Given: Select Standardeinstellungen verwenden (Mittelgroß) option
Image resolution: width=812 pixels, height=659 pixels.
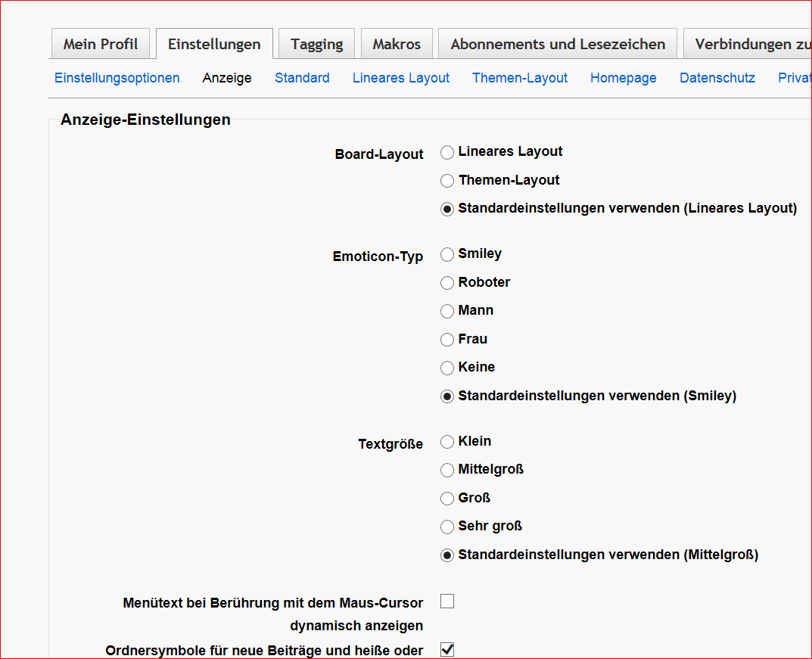Looking at the screenshot, I should [447, 555].
